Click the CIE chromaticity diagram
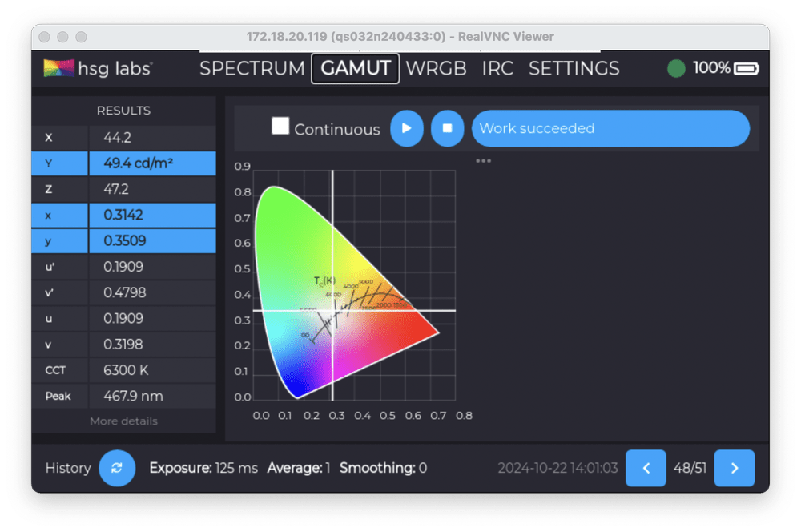The width and height of the screenshot is (801, 532). [353, 285]
